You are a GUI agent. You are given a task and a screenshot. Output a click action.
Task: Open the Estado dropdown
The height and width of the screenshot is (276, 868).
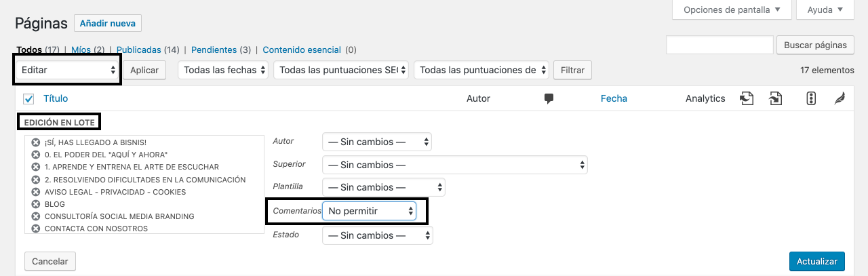(377, 235)
